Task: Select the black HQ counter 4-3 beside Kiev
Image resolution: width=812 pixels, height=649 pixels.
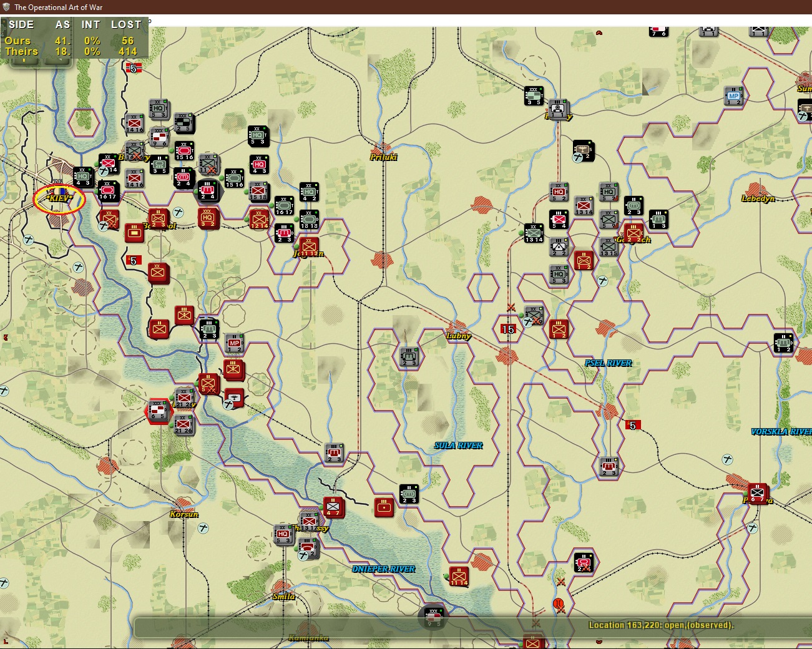Action: pos(83,177)
